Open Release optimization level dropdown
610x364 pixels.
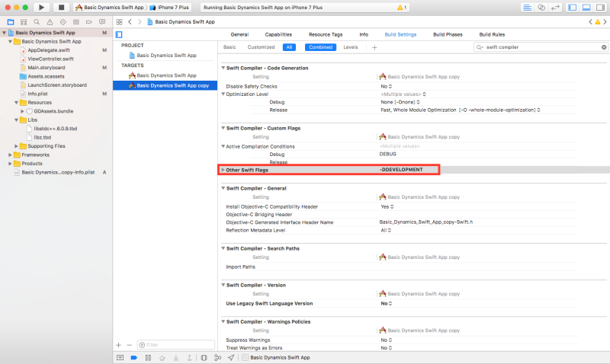[x=461, y=110]
